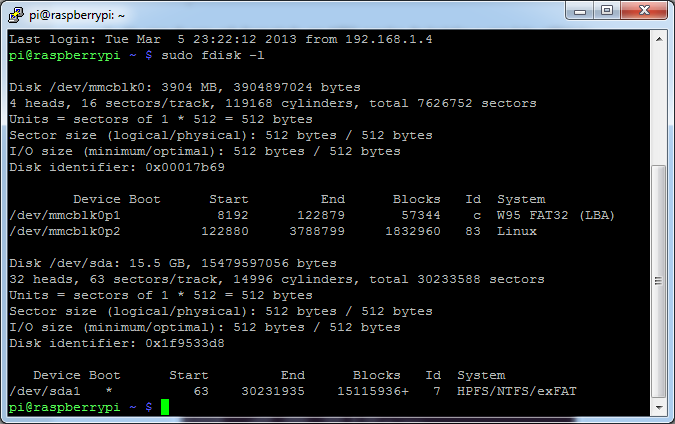Click the green cursor block at the prompt

coord(166,407)
